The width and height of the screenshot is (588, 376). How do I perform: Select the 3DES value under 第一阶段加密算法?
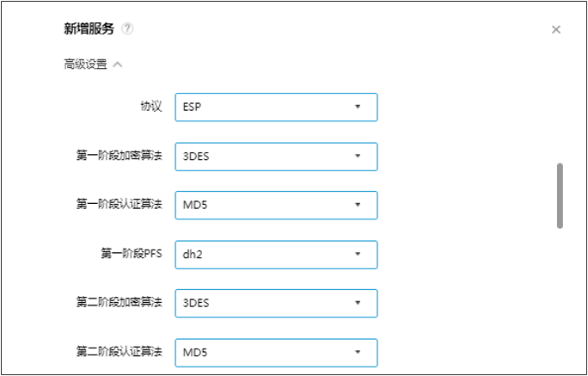click(194, 157)
